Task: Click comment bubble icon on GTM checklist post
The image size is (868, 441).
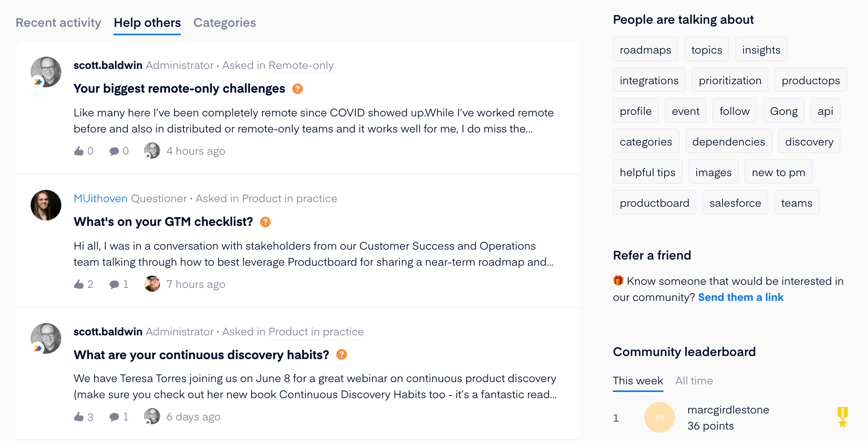Action: coord(114,284)
